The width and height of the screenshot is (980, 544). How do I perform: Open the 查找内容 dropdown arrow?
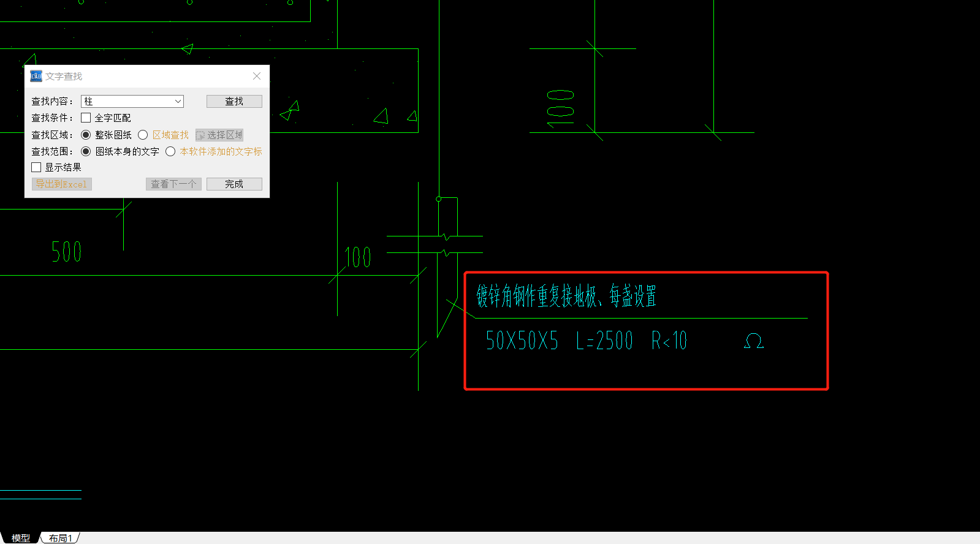178,102
